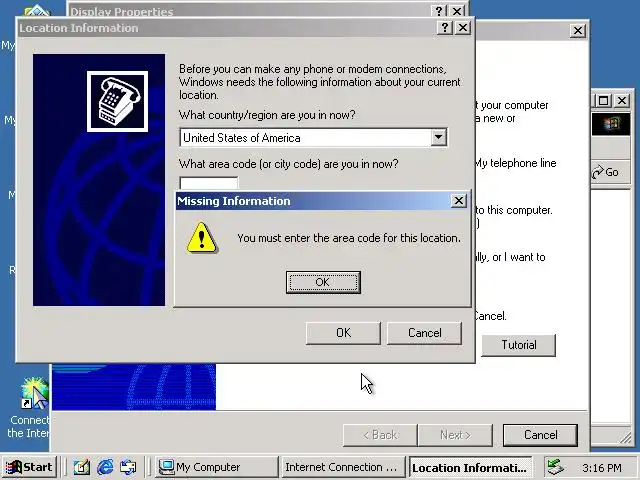The image size is (640, 480).
Task: Click the disabled Back button in wizard
Action: click(380, 435)
